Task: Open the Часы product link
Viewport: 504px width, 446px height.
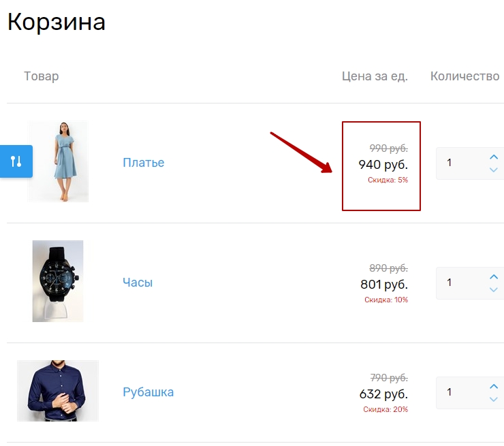Action: point(138,283)
